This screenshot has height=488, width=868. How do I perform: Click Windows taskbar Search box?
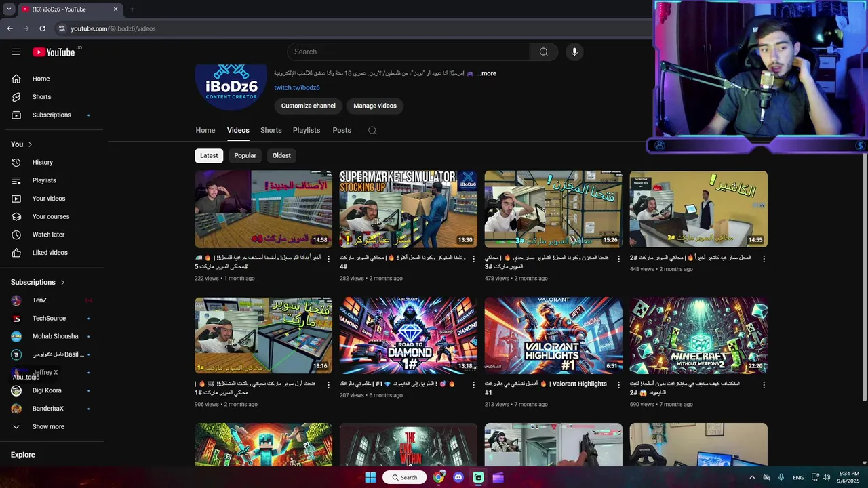405,477
